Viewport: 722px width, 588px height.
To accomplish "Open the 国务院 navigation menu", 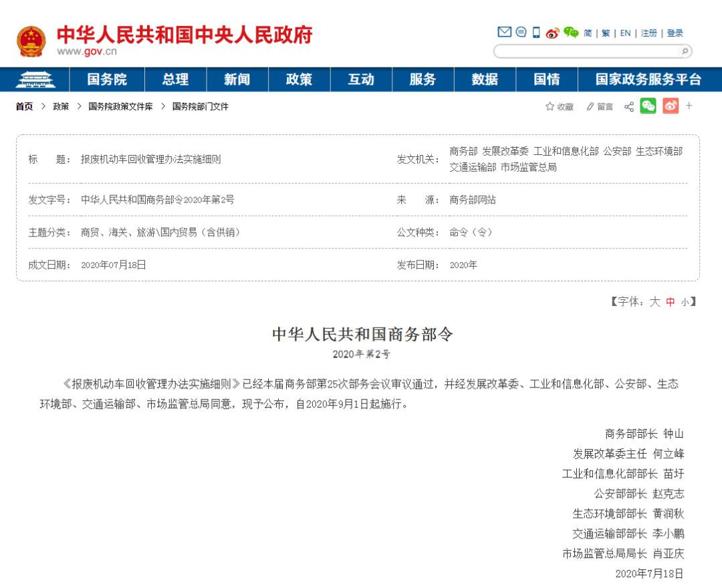I will tap(107, 80).
